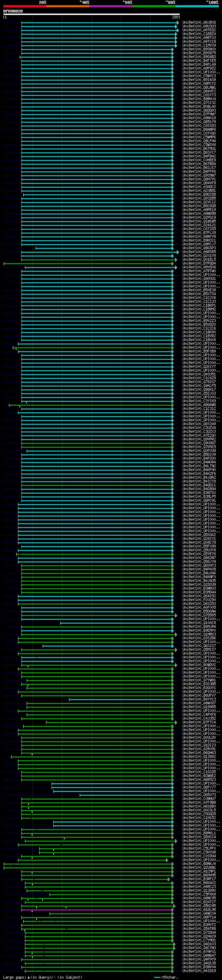Select label UniRef100_Q8LFH4
Image resolution: width=222 pixels, height=980 pixels.
(199, 141)
